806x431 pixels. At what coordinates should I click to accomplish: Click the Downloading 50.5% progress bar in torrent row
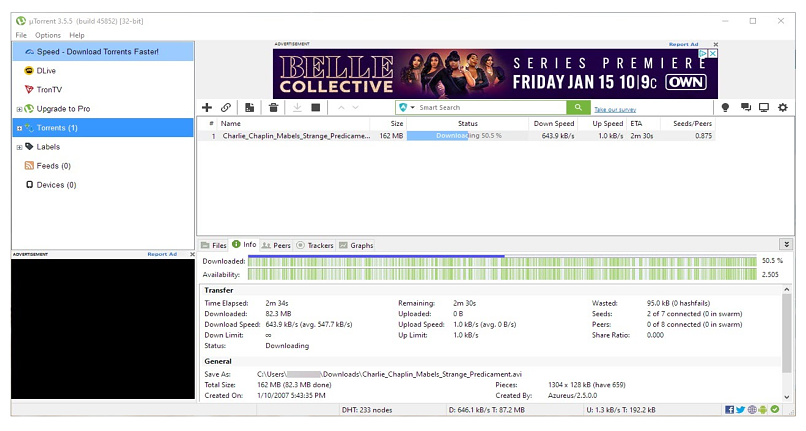[467, 136]
